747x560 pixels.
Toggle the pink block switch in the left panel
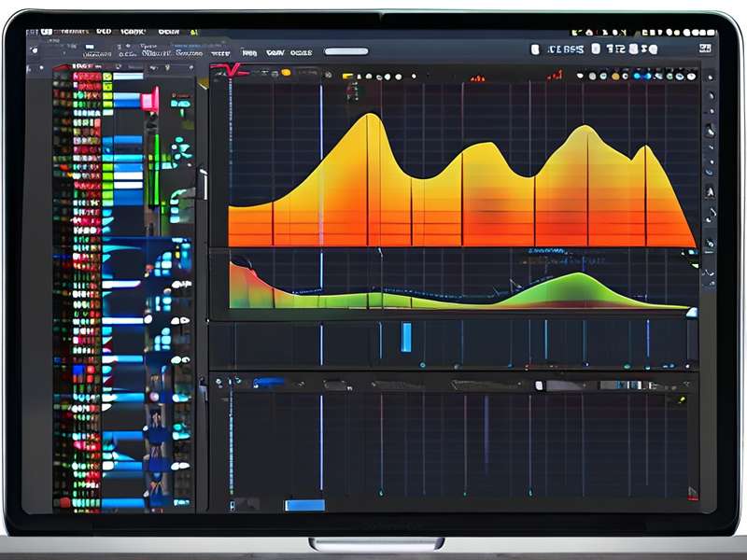pyautogui.click(x=149, y=100)
